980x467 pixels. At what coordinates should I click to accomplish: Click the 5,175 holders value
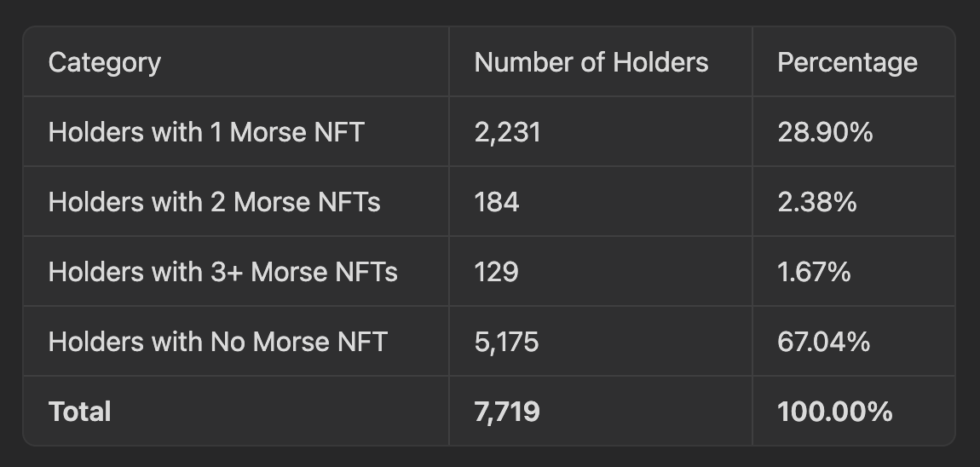(506, 343)
